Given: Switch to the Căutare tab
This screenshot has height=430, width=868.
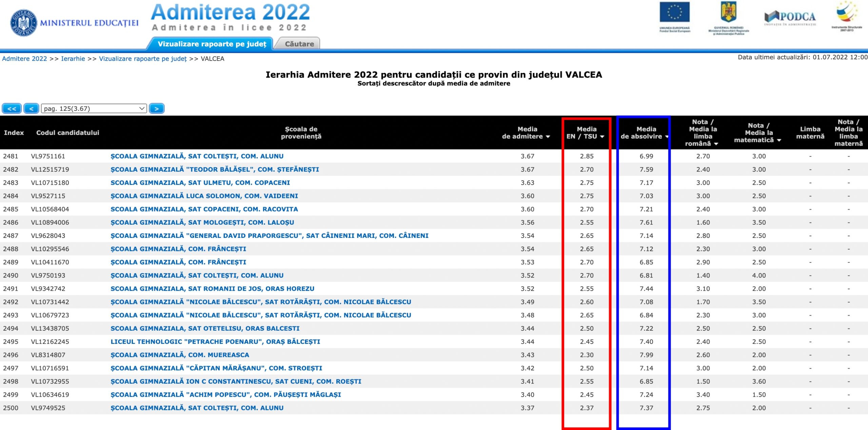Looking at the screenshot, I should [299, 44].
